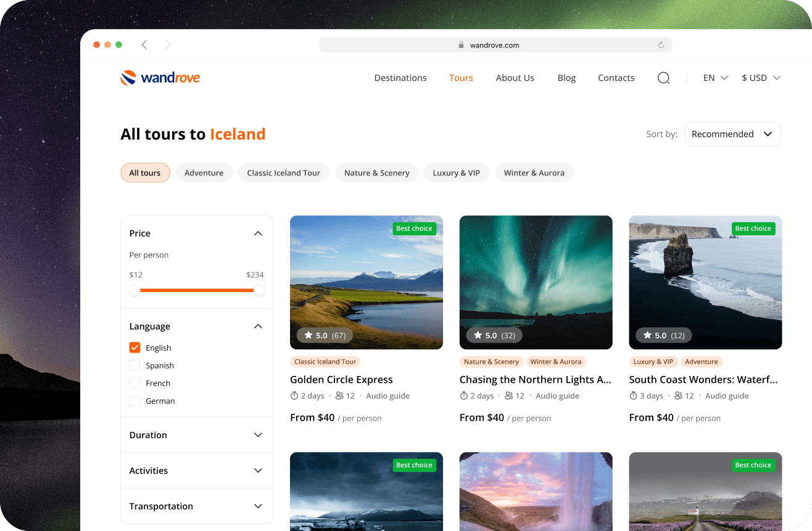
Task: Open the USD currency dropdown
Action: tap(761, 78)
